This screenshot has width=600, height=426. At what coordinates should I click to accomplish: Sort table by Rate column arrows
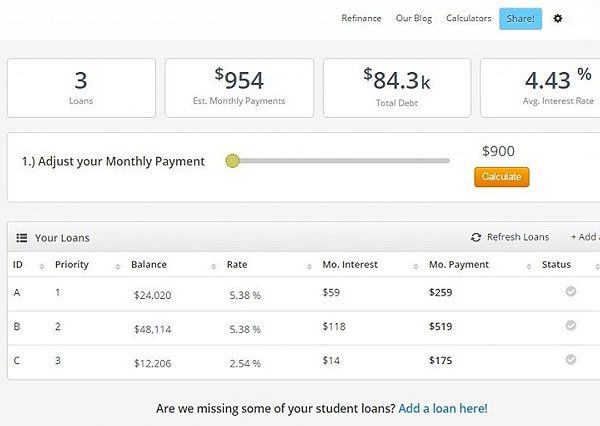point(309,266)
